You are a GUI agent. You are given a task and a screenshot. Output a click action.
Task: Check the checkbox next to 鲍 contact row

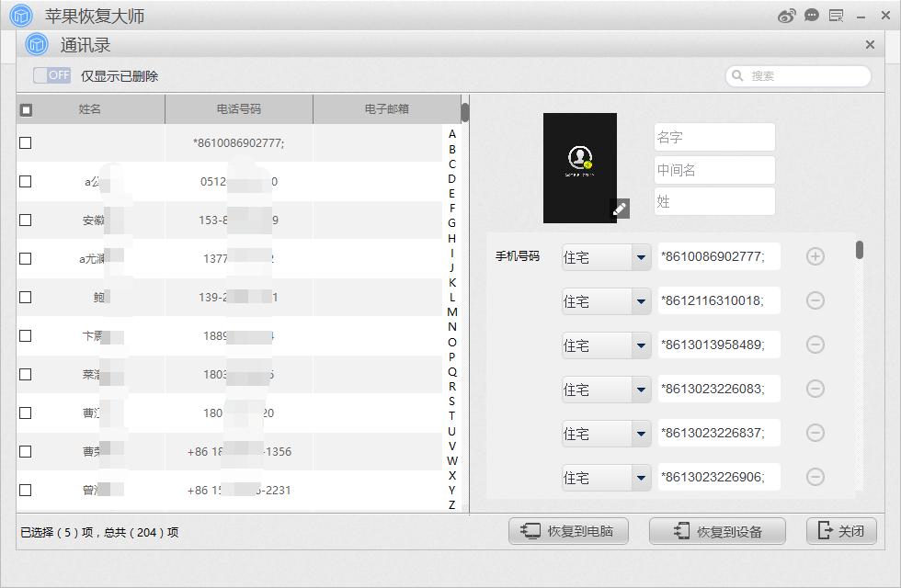point(26,297)
